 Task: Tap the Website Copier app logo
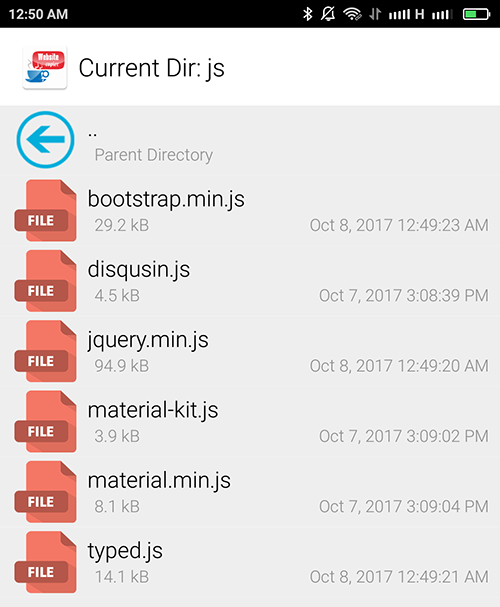click(x=45, y=67)
